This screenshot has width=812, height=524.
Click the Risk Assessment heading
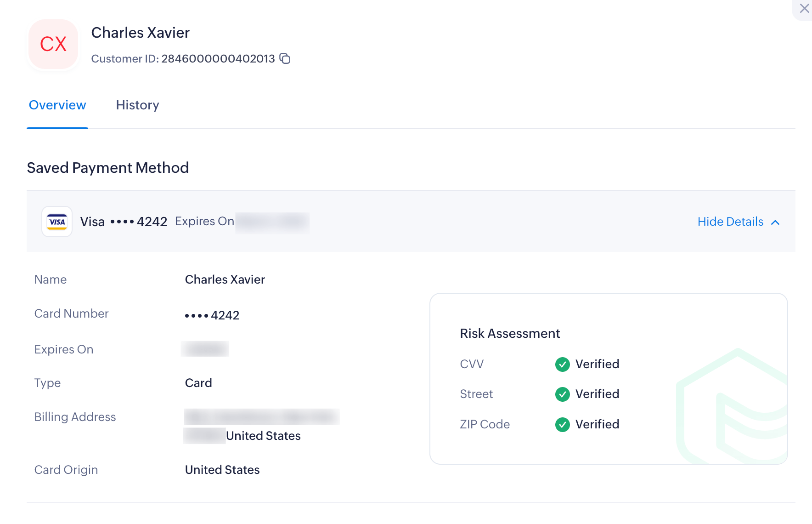click(x=510, y=333)
